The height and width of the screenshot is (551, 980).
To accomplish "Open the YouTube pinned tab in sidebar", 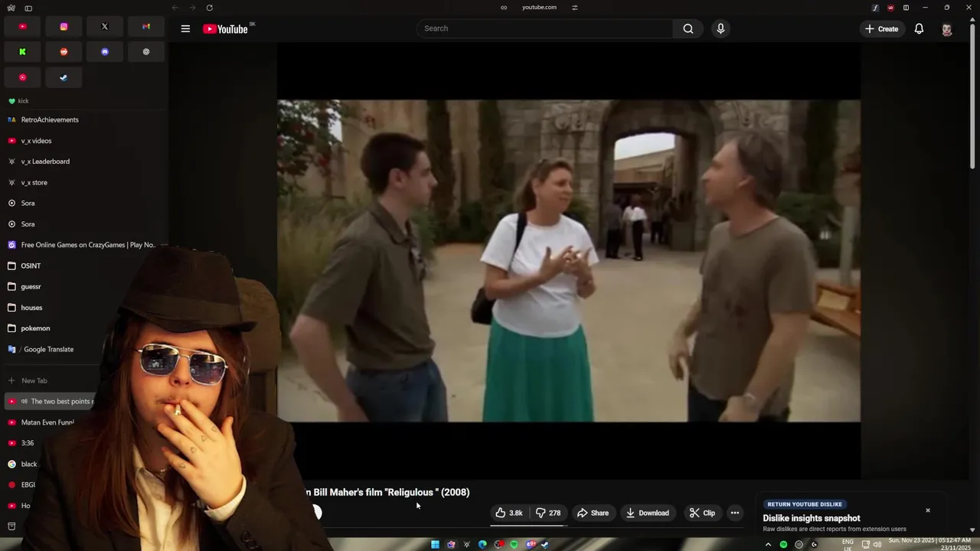I will [x=22, y=26].
